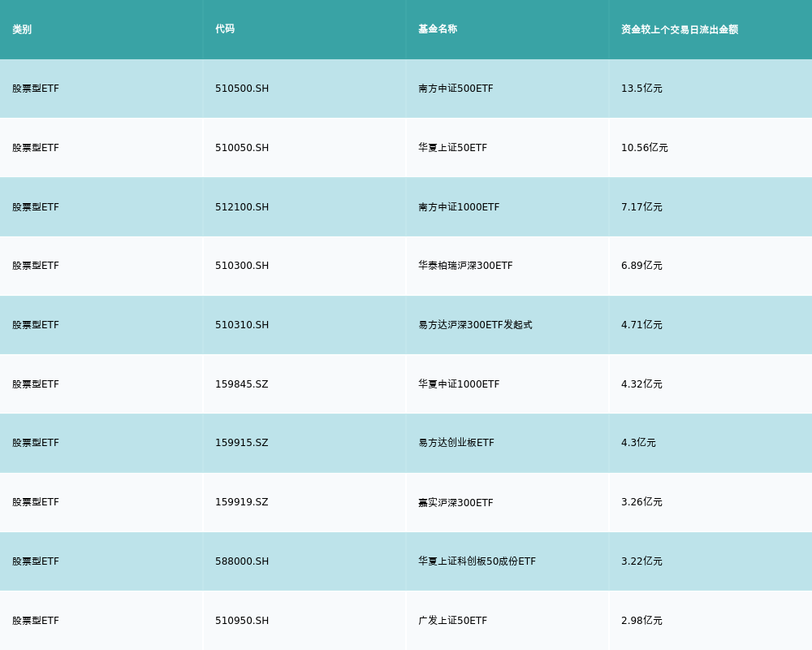Select fund name 华泰柏瑞沪深300ETF
This screenshot has height=650, width=812.
[465, 266]
